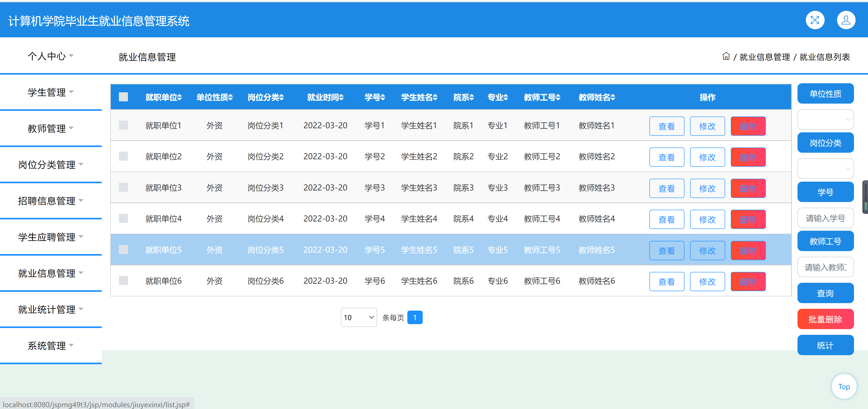The image size is (868, 409).
Task: Open the rows-per-page dropdown showing 10
Action: point(359,317)
